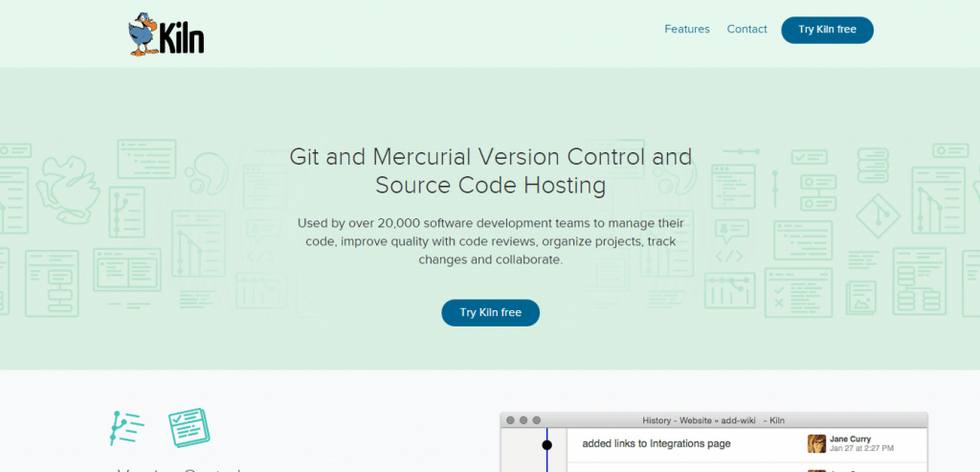Click Try Kiln free in header
The image size is (980, 472).
(x=827, y=30)
